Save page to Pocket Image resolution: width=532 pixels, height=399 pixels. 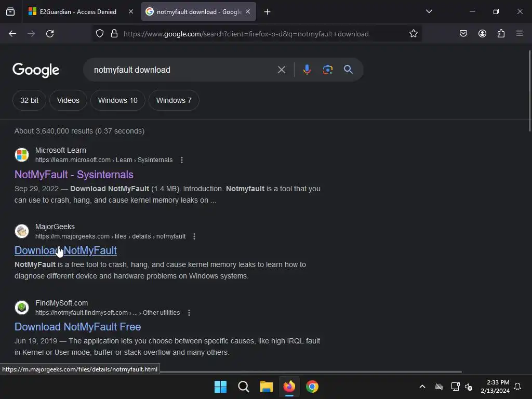click(463, 34)
